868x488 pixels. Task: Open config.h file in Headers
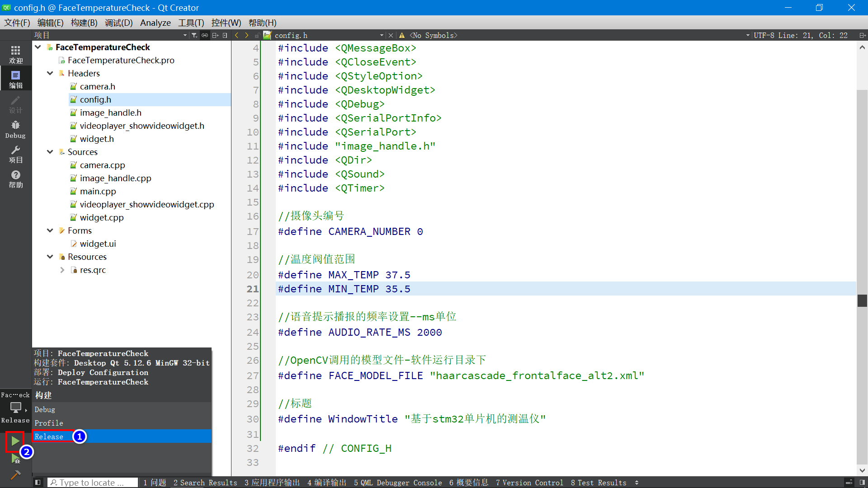pos(95,99)
